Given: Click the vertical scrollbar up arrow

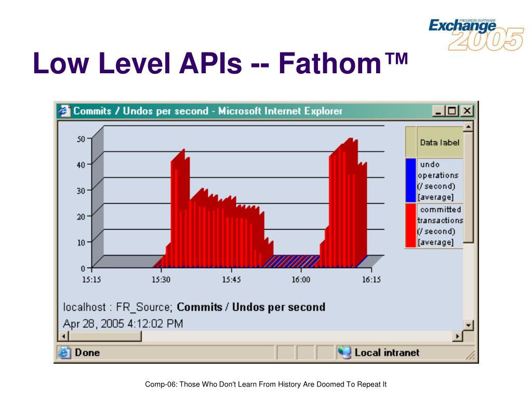Looking at the screenshot, I should [x=468, y=127].
